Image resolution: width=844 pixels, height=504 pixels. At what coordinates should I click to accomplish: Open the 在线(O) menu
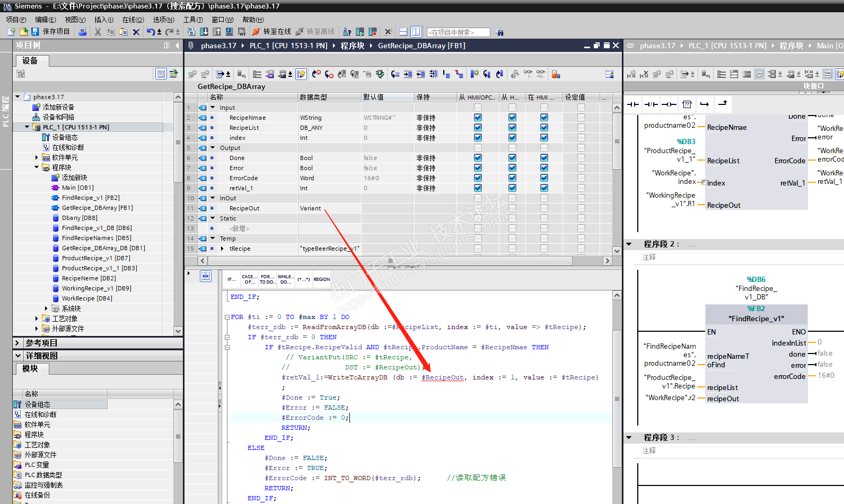tap(133, 20)
